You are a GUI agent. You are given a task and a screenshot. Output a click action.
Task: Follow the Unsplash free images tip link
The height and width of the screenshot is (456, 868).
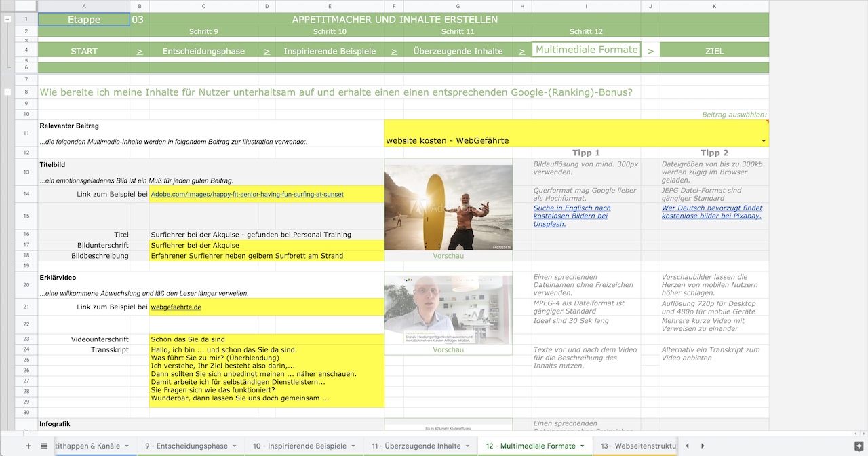[x=572, y=216]
